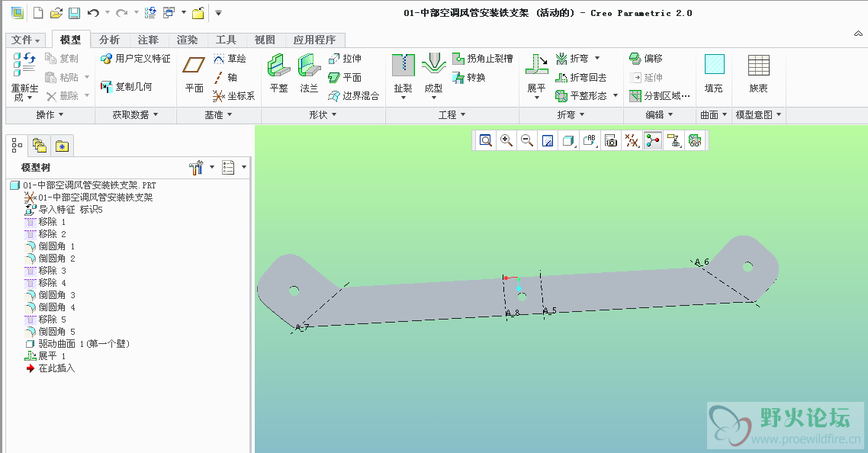Toggle datum display filters (crossed axes icon)
The height and width of the screenshot is (453, 868).
(x=632, y=140)
